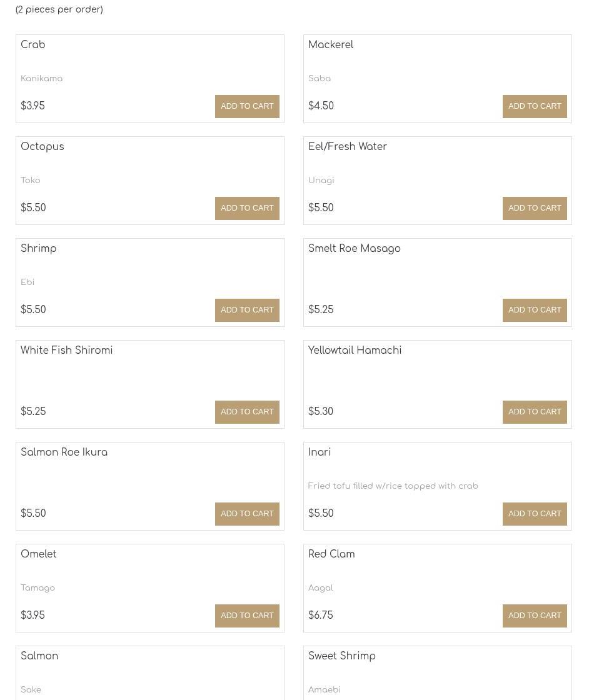Click the Red Clam $6.75 price
The image size is (594, 700).
[x=321, y=615]
